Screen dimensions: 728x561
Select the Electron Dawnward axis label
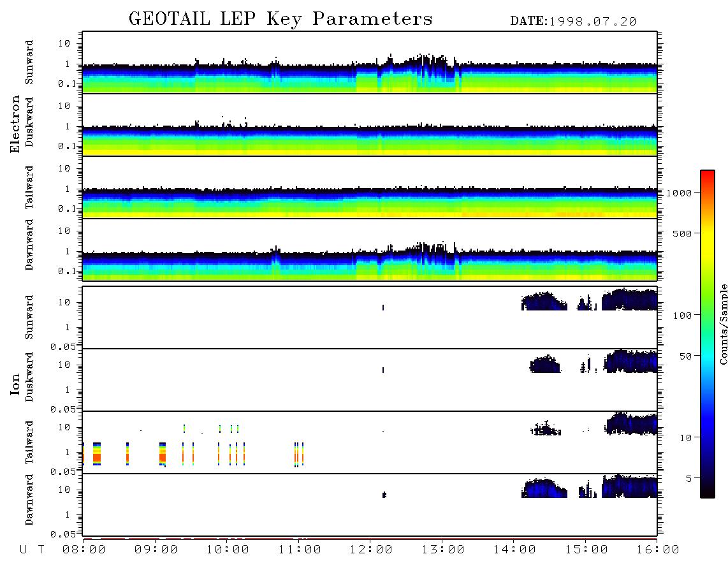[x=29, y=245]
